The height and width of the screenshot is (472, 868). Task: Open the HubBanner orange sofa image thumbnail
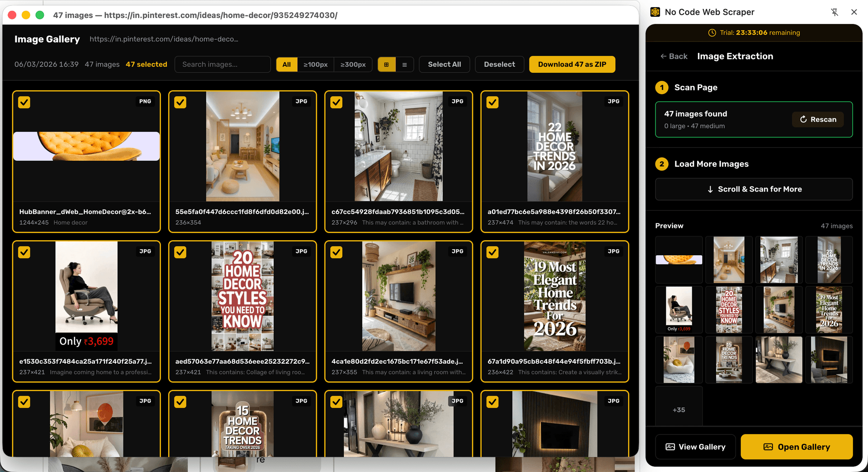(86, 146)
